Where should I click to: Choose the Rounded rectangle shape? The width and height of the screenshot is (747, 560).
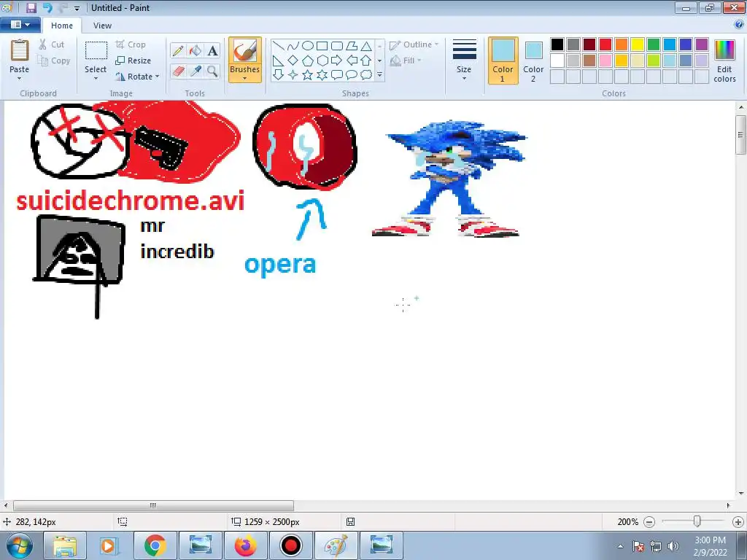click(x=337, y=46)
